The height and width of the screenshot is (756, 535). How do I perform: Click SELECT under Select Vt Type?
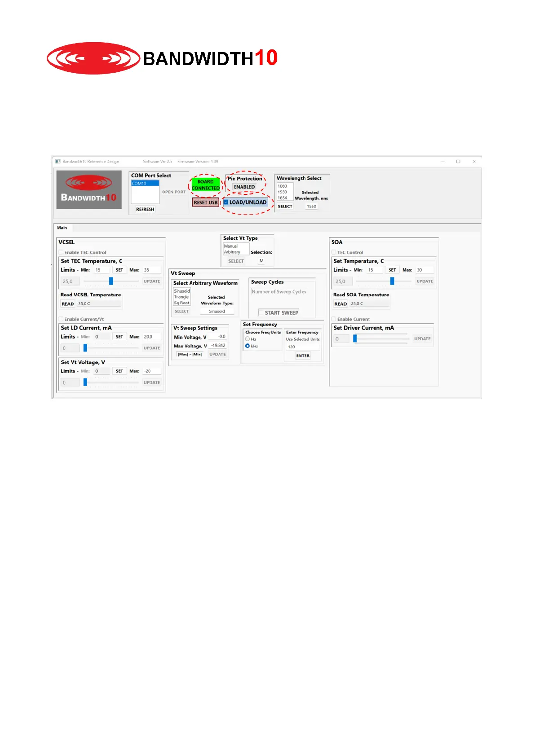236,261
